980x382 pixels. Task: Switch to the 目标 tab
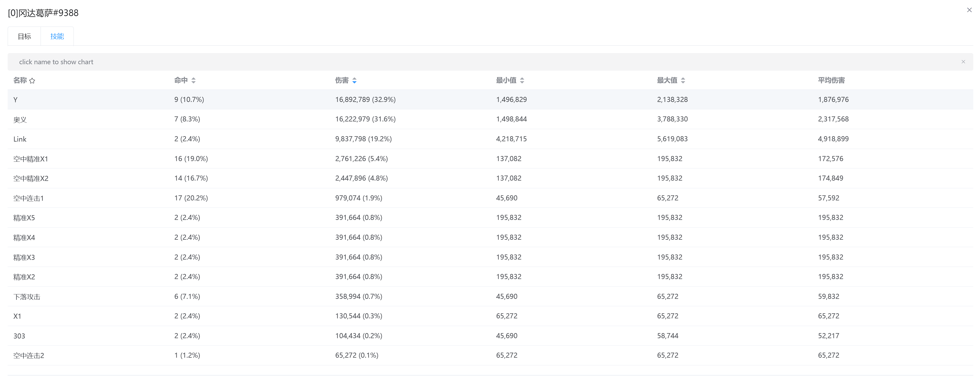click(x=24, y=36)
